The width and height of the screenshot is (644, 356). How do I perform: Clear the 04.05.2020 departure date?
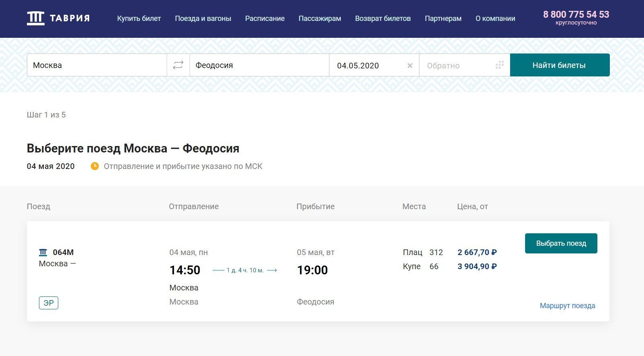[410, 66]
